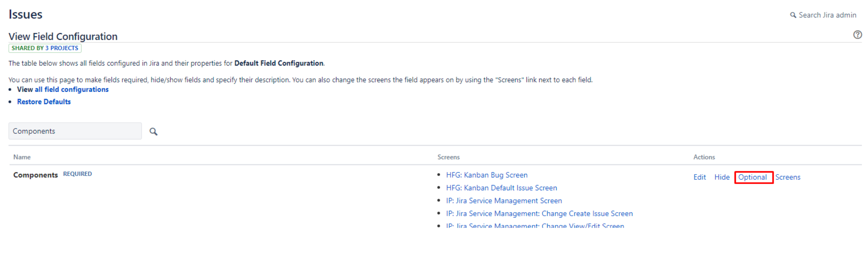Click the Shared by 3 Projects badge

point(45,48)
